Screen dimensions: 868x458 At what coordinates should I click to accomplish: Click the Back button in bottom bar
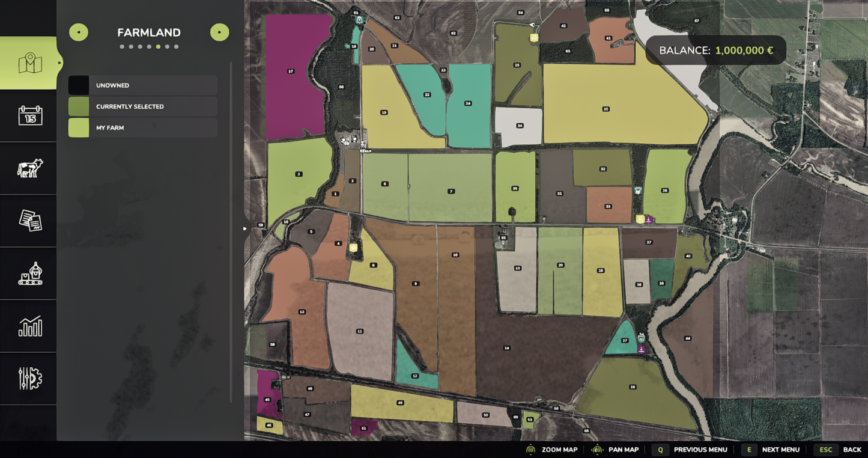click(840, 450)
